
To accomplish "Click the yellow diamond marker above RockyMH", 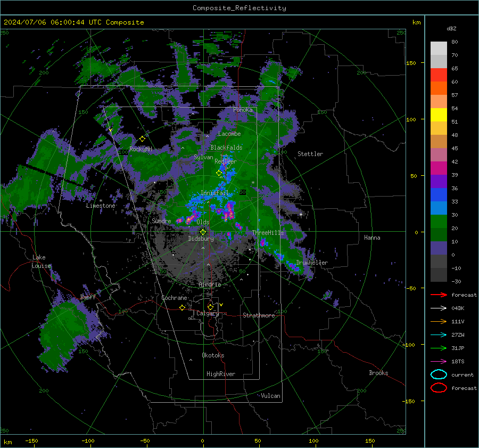I will coord(142,139).
